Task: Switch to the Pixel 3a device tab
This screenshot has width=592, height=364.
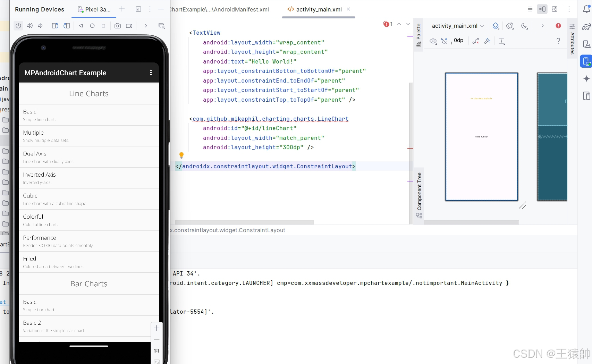Action: click(x=94, y=9)
